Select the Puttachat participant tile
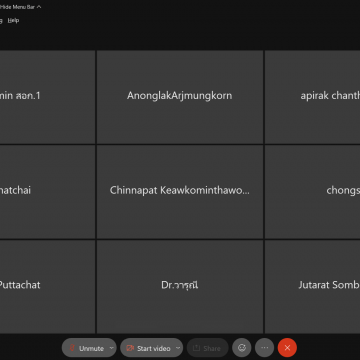Image resolution: width=360 pixels, height=360 pixels. tap(47, 287)
